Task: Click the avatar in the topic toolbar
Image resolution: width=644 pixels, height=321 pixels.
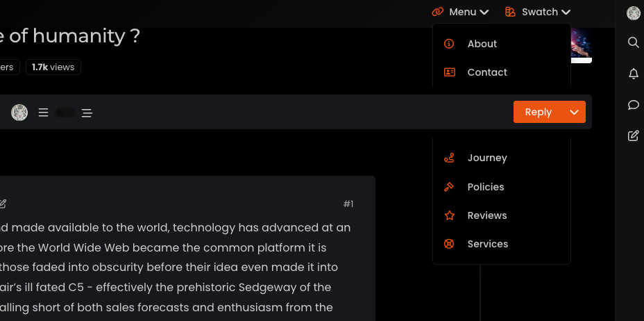Action: point(19,113)
